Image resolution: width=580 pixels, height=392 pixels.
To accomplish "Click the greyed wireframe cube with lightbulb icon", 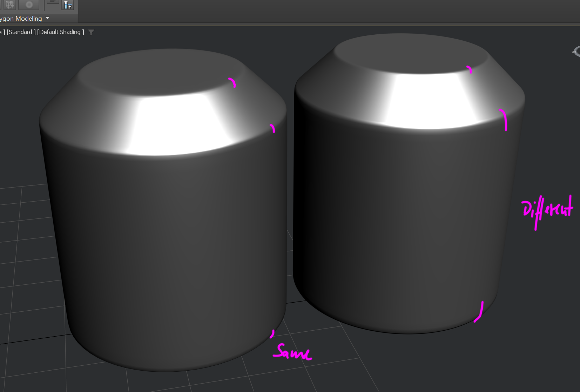I will pos(10,5).
